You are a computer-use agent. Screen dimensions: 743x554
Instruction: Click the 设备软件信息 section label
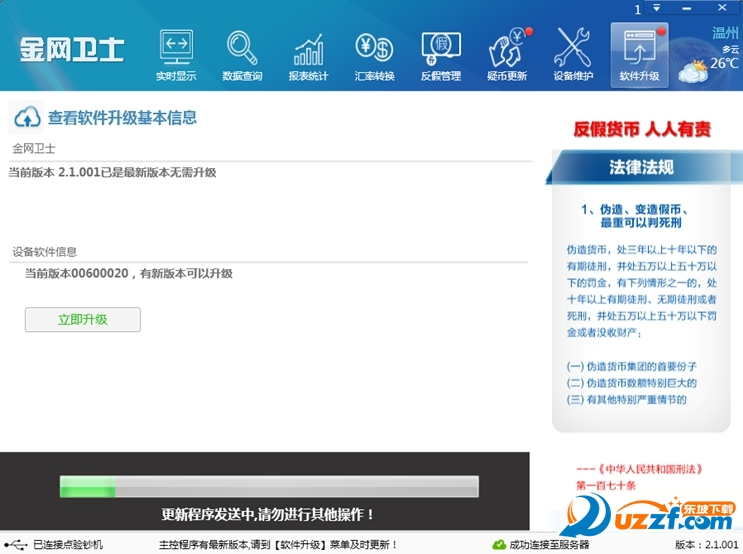[45, 252]
